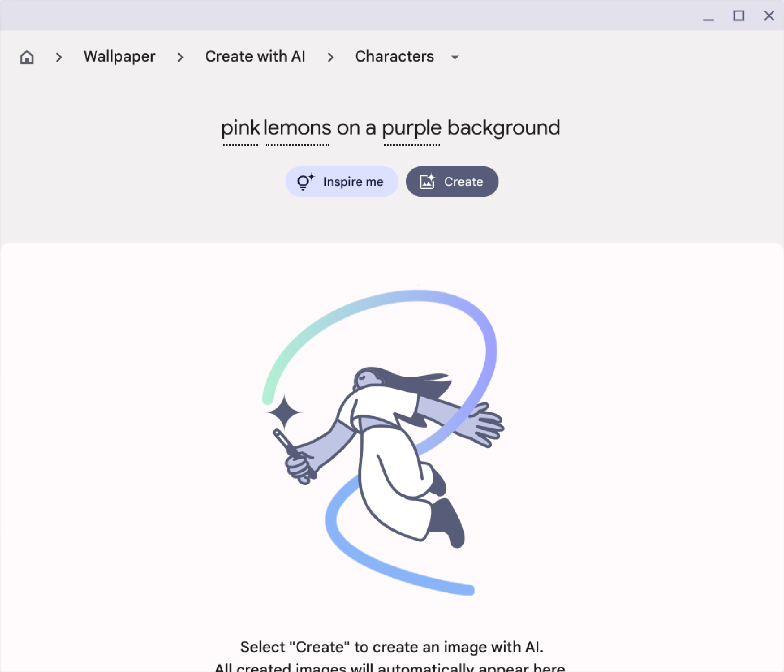The width and height of the screenshot is (784, 672).
Task: Click the breadcrumb chevron after Wallpaper
Action: [x=180, y=56]
